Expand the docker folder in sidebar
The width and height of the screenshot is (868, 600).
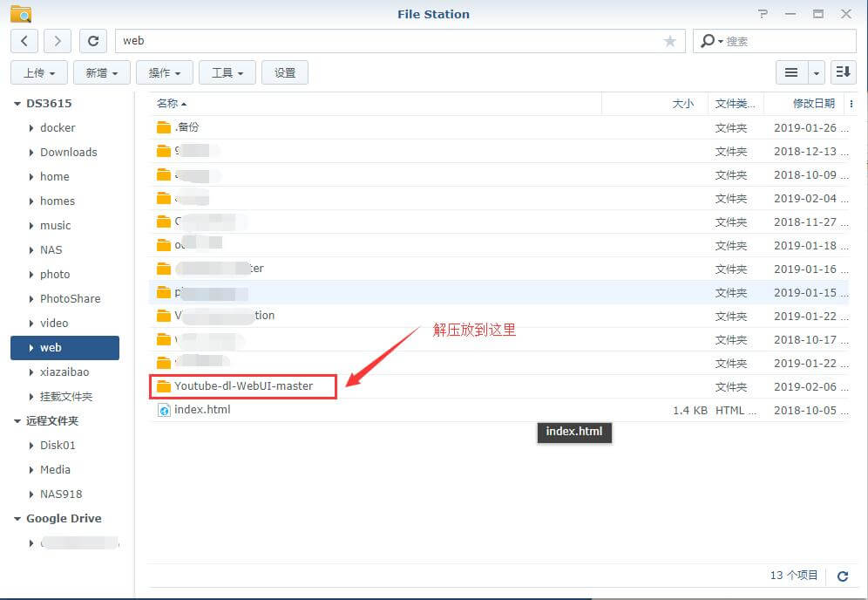31,127
